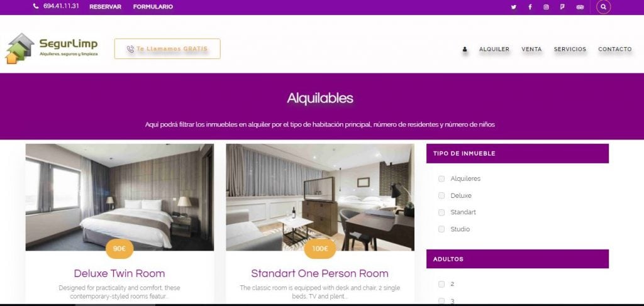Open the Deluxe Twin Room photo

(119, 197)
